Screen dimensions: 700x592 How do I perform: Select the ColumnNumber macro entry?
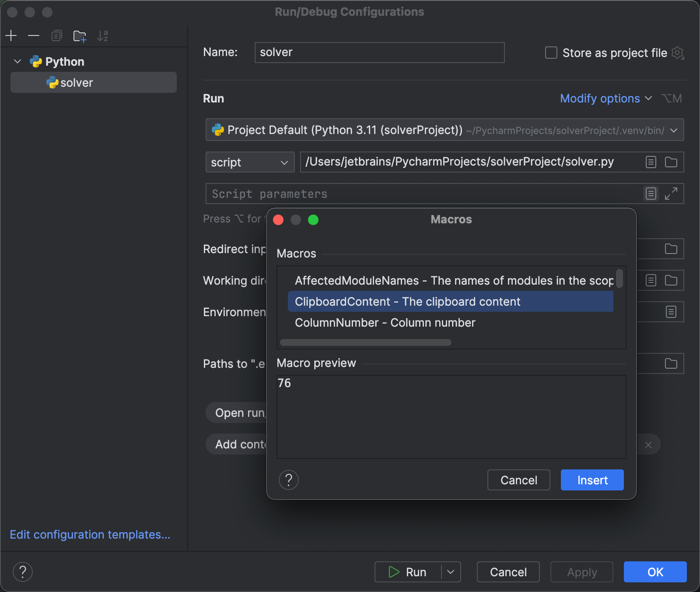click(x=385, y=323)
